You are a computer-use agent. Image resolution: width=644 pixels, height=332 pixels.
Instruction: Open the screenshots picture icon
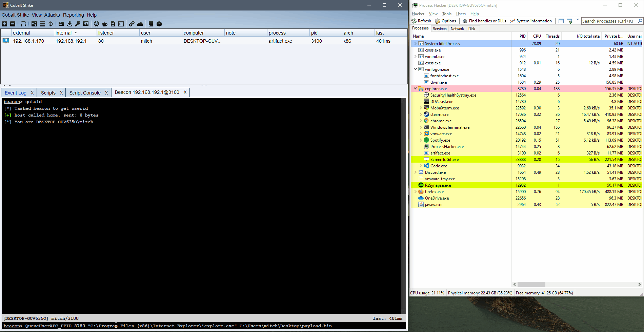(x=86, y=24)
